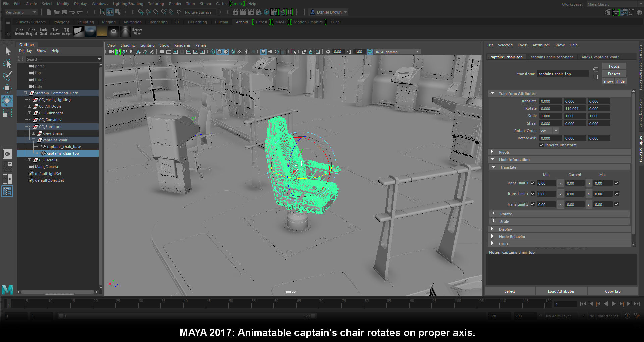Open Arnold Render View shelf icon

[x=137, y=32]
